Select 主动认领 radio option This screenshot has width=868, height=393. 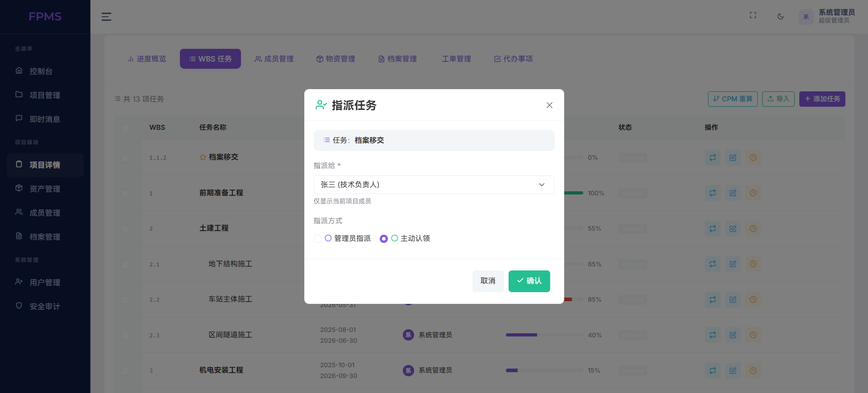pyautogui.click(x=384, y=239)
